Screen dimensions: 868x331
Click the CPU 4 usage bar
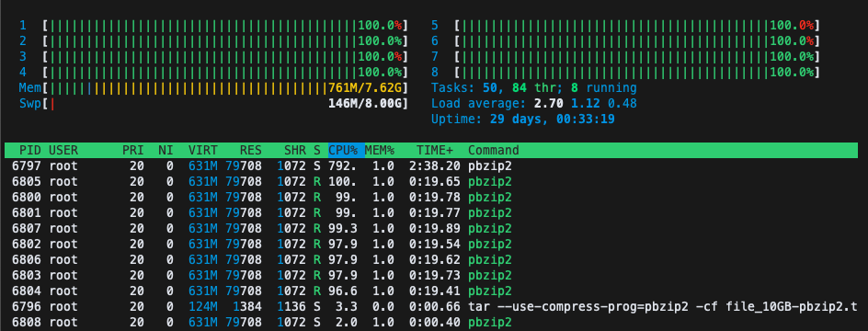(225, 72)
